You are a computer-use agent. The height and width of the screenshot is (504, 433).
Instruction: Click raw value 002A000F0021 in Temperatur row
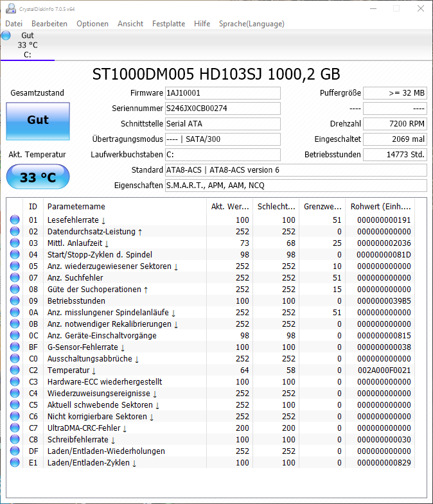(384, 370)
